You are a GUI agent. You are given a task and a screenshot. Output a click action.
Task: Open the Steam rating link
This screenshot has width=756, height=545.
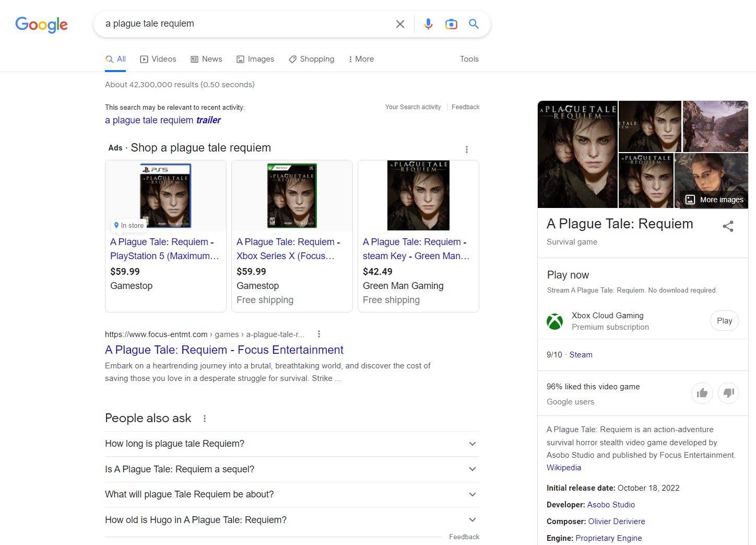tap(581, 355)
